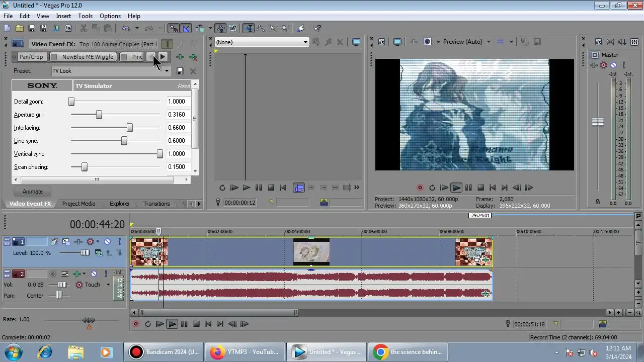This screenshot has height=362, width=644.
Task: Click the timeline Play button
Action: click(172, 324)
